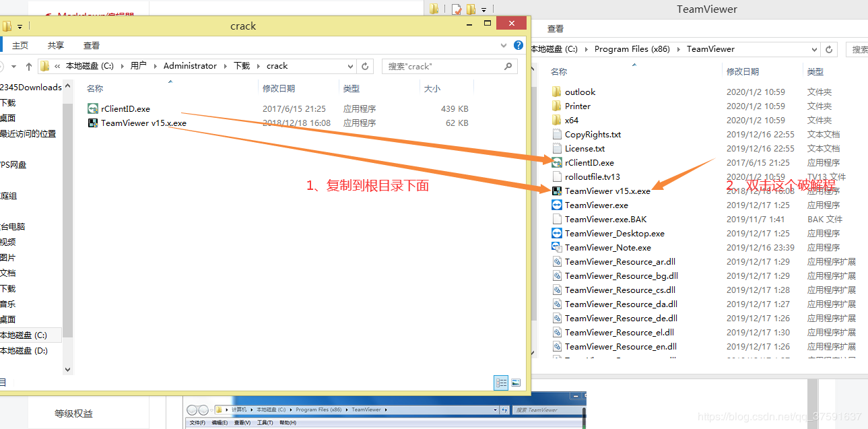Screen dimensions: 868x429
Task: Select 最近访问的位置 in the sidebar
Action: (x=28, y=133)
